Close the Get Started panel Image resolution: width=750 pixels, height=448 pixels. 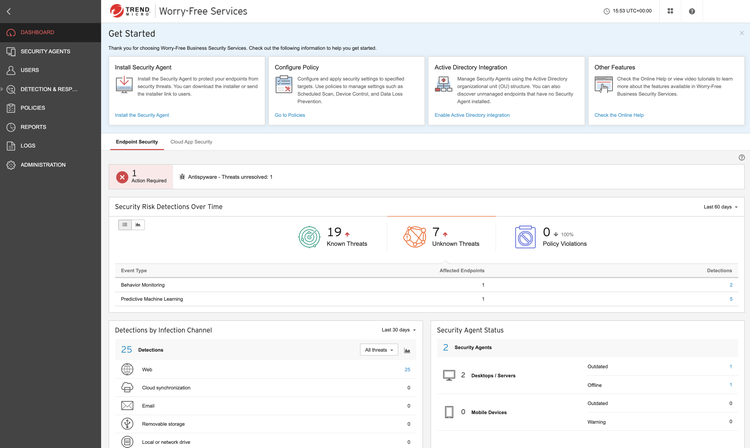tap(741, 33)
